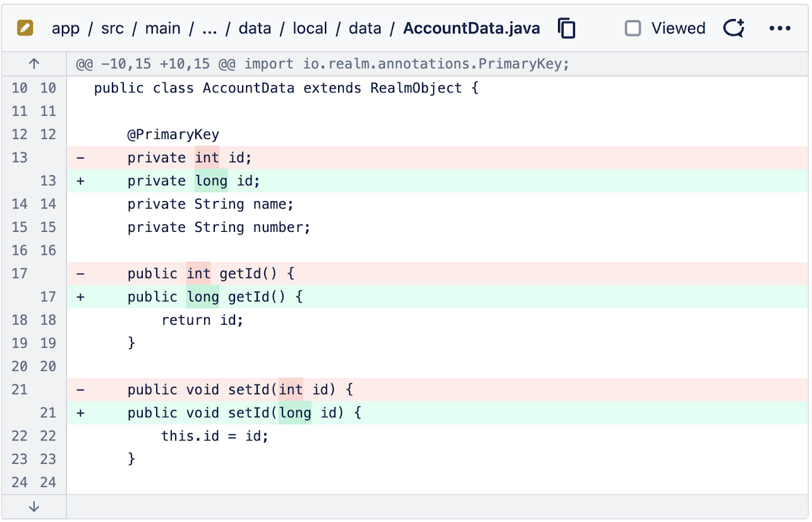Open the file's more options menu

(x=780, y=28)
